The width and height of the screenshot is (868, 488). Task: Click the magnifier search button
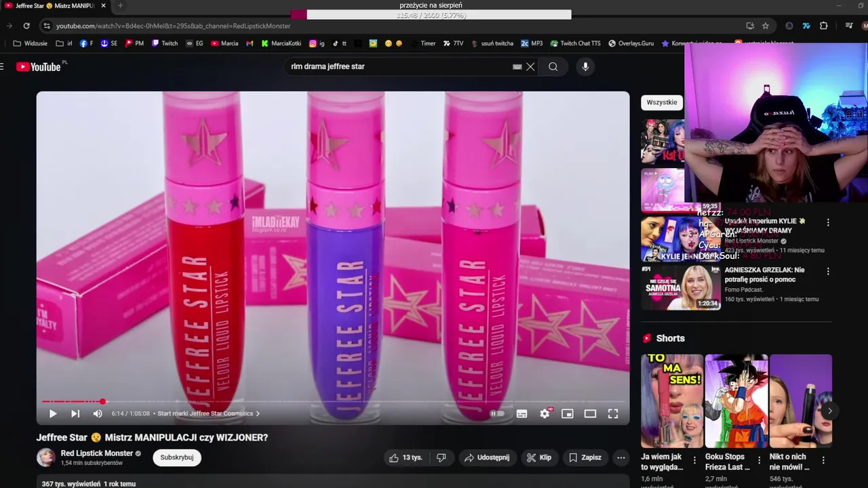click(553, 66)
